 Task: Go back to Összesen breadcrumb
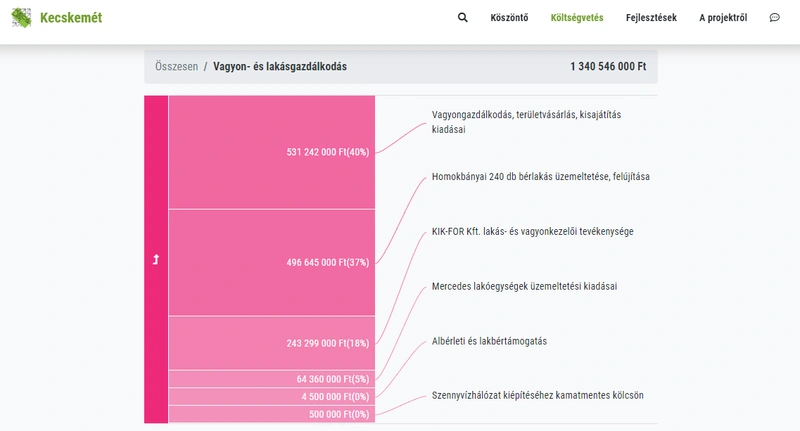tap(177, 66)
